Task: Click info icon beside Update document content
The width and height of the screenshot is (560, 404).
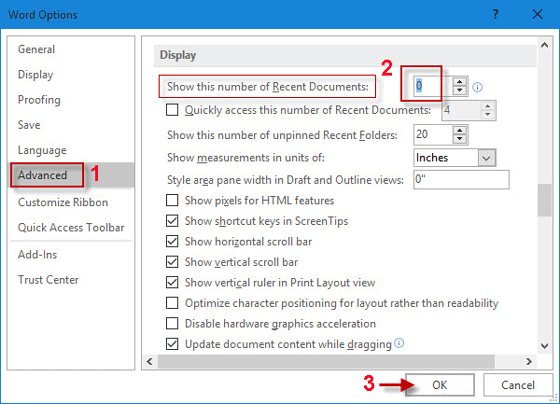Action: (399, 343)
